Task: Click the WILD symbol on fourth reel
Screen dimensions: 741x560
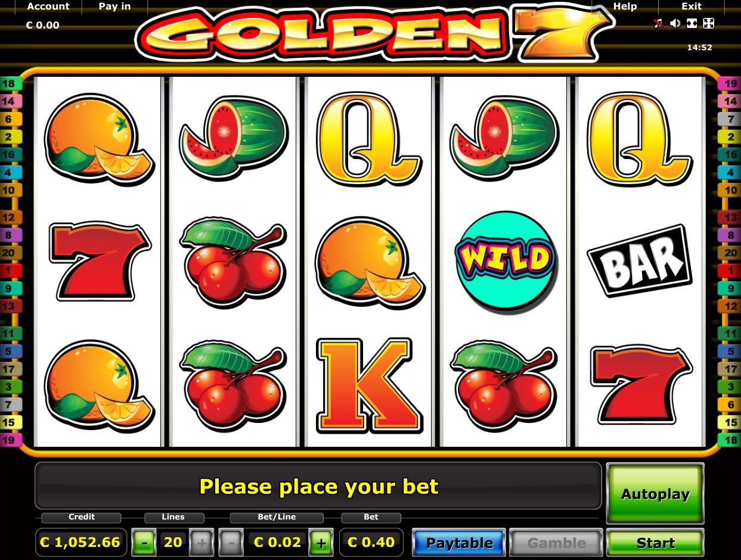Action: pyautogui.click(x=505, y=260)
